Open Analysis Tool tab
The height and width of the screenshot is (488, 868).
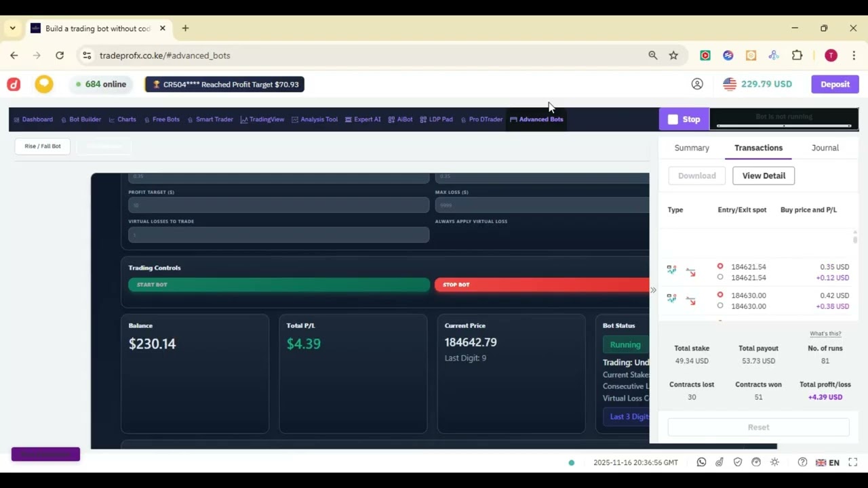315,119
